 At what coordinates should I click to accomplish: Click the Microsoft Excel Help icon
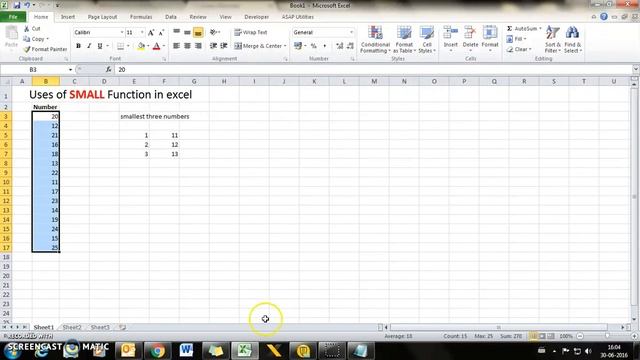(x=604, y=17)
